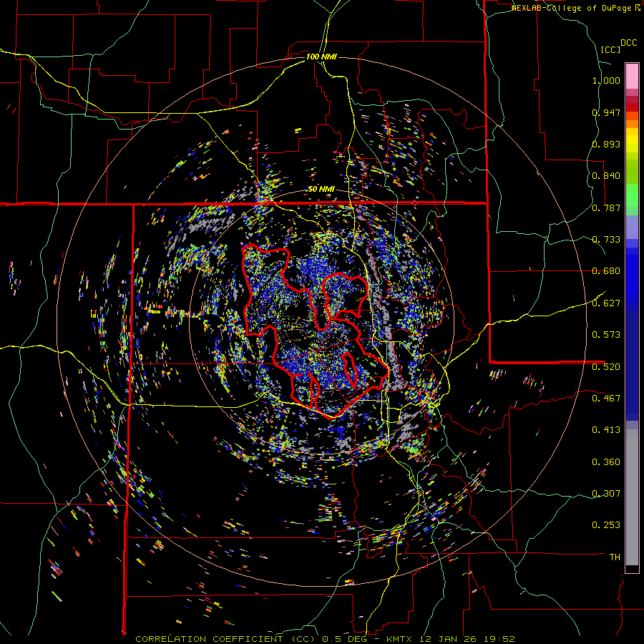Select the DCC product label
The height and width of the screenshot is (644, 644).
click(x=628, y=43)
